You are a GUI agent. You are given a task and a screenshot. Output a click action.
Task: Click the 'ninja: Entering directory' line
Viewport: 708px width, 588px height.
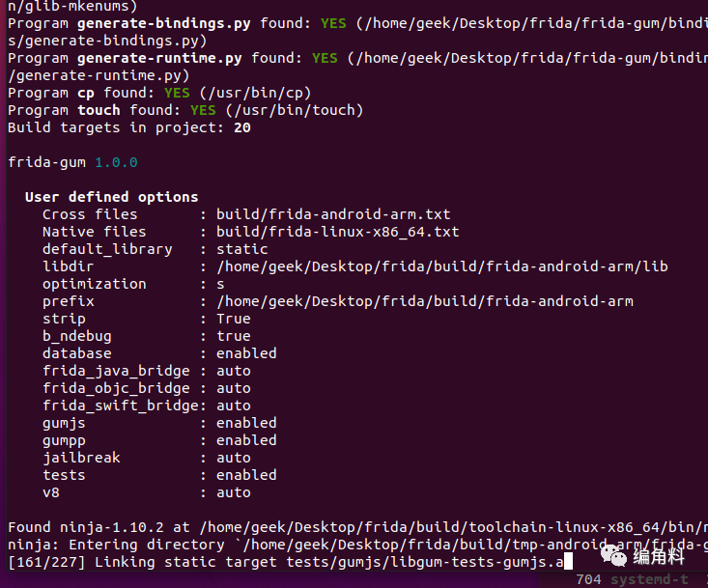[357, 545]
